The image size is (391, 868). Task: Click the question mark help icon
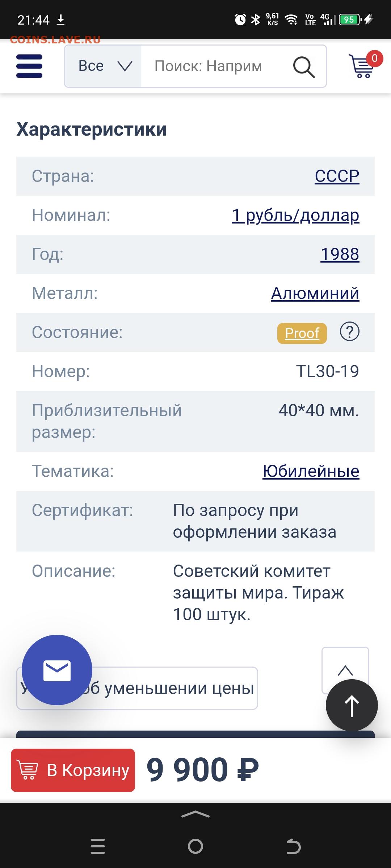pos(349,332)
